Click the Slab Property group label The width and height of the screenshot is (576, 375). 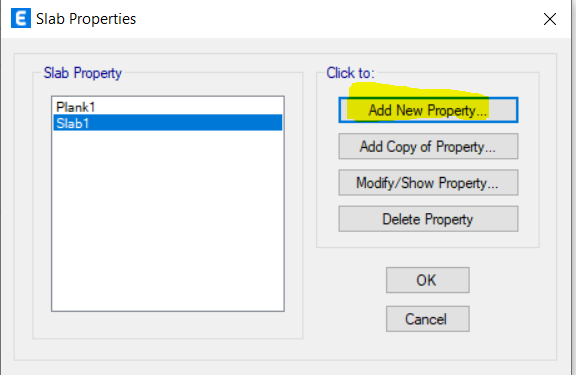point(83,73)
